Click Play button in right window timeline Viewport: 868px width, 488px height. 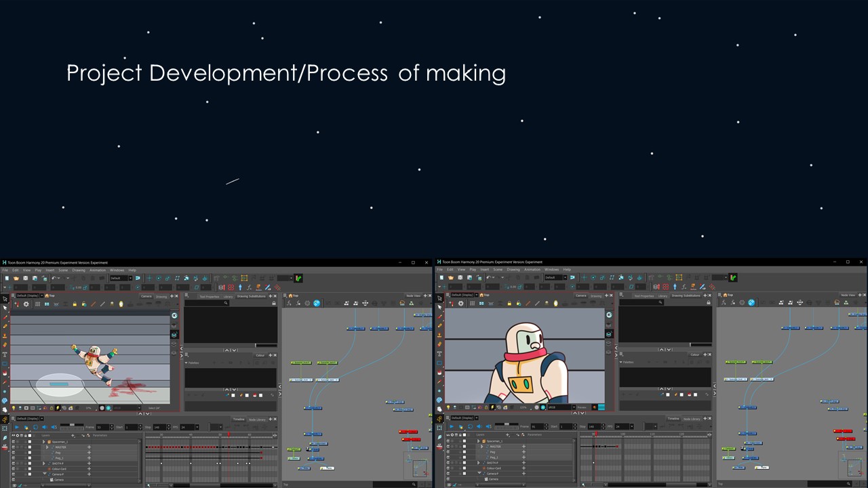coord(451,427)
